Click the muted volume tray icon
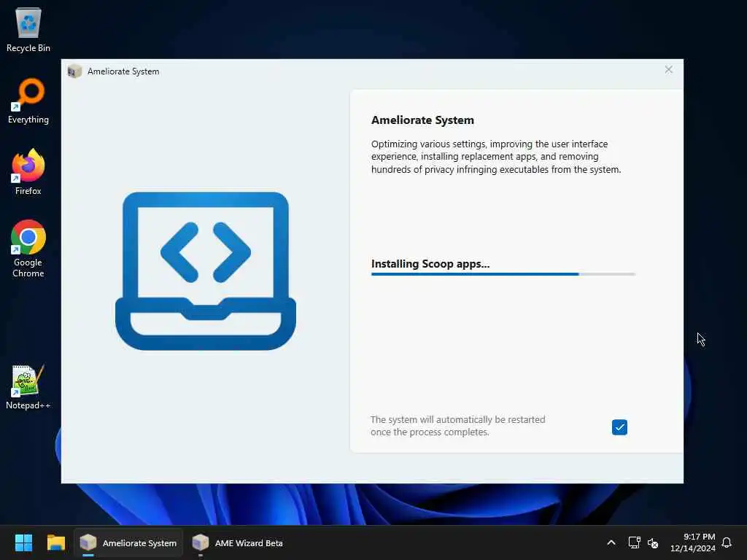Screen dimensions: 747x560 pyautogui.click(x=653, y=542)
